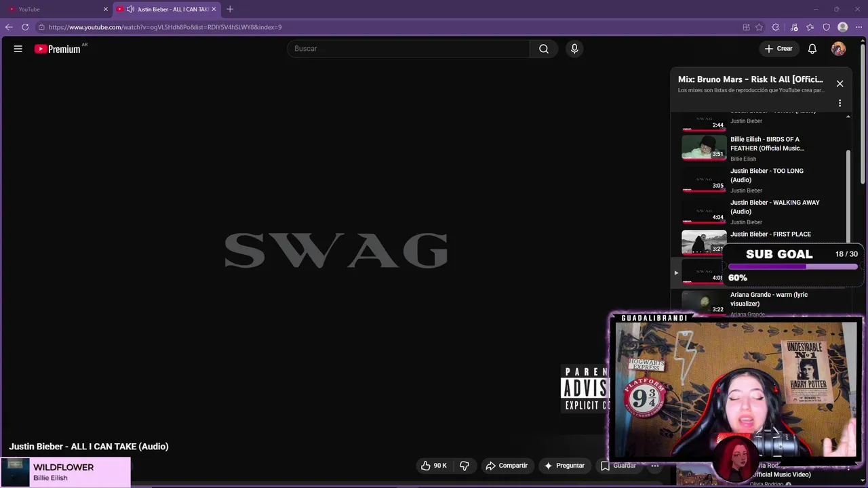
Task: Open the split screen apps icon
Action: point(746,27)
